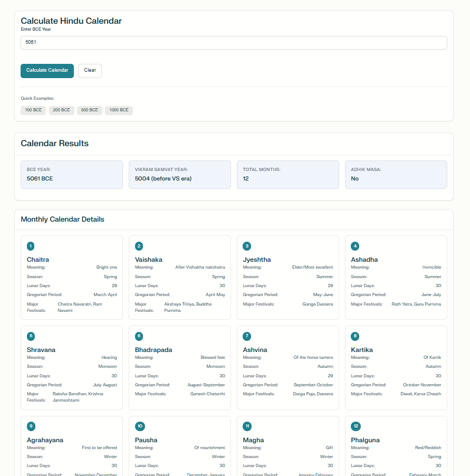Click the Kartika month name
Image resolution: width=470 pixels, height=476 pixels.
coord(362,350)
